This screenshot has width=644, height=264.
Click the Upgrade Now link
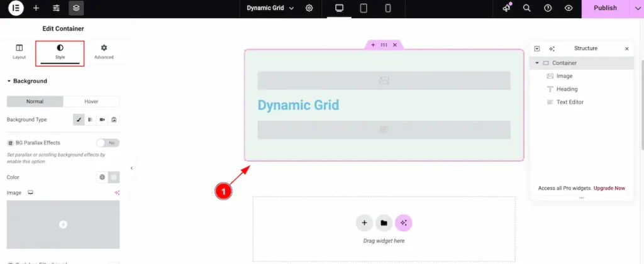tap(609, 188)
